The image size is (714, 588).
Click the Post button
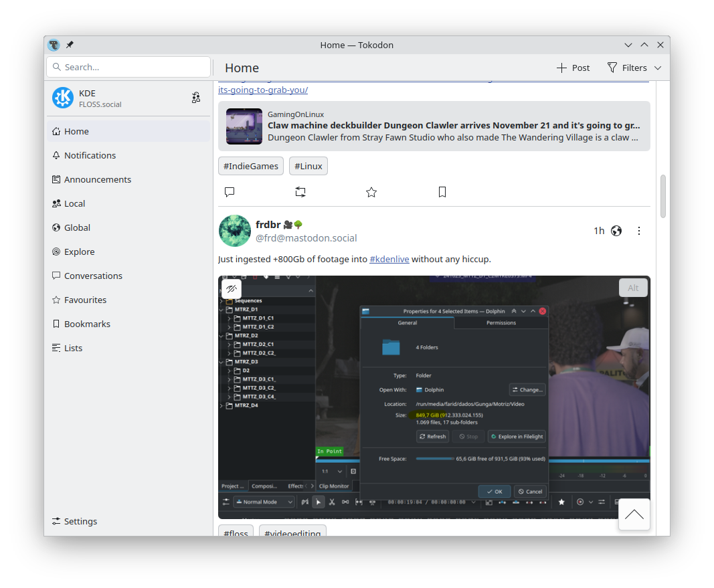click(573, 68)
